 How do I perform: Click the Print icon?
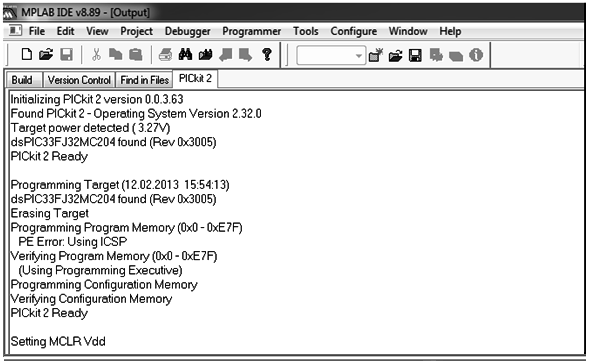pyautogui.click(x=165, y=55)
